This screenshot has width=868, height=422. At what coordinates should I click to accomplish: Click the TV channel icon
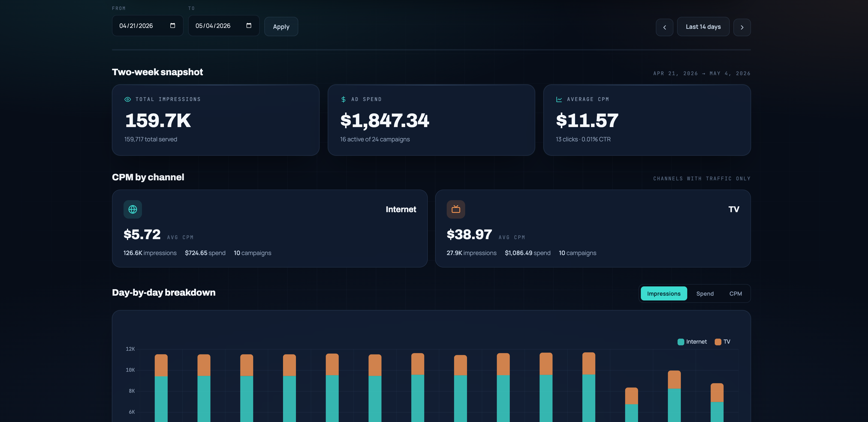[456, 209]
